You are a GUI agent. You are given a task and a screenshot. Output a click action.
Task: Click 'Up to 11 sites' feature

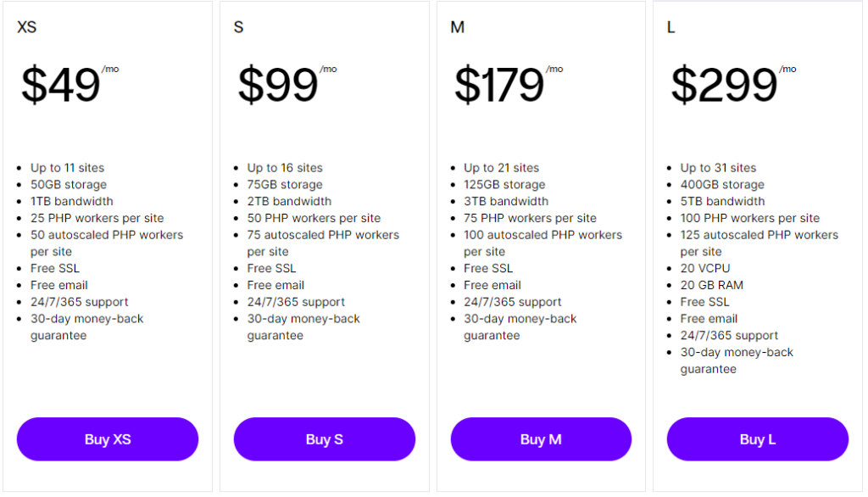coord(68,167)
